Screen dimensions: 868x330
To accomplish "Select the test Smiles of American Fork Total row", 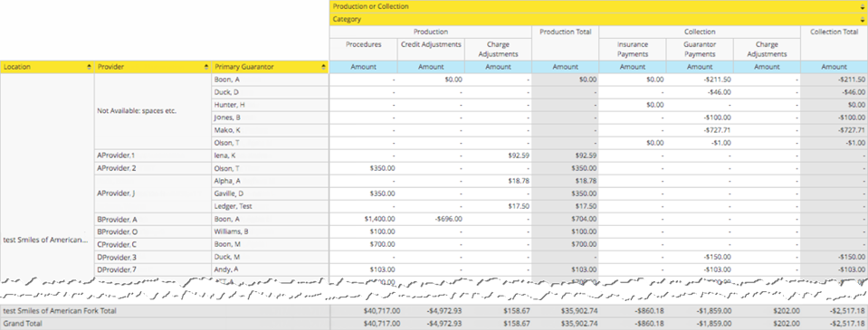I will tap(434, 311).
